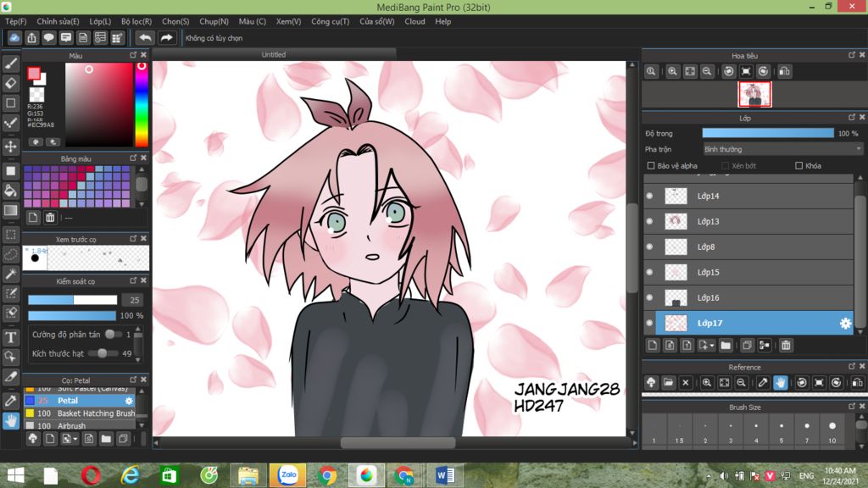Screen dimensions: 868x488
Task: Open settings gear for layer Lớp17
Action: click(845, 323)
